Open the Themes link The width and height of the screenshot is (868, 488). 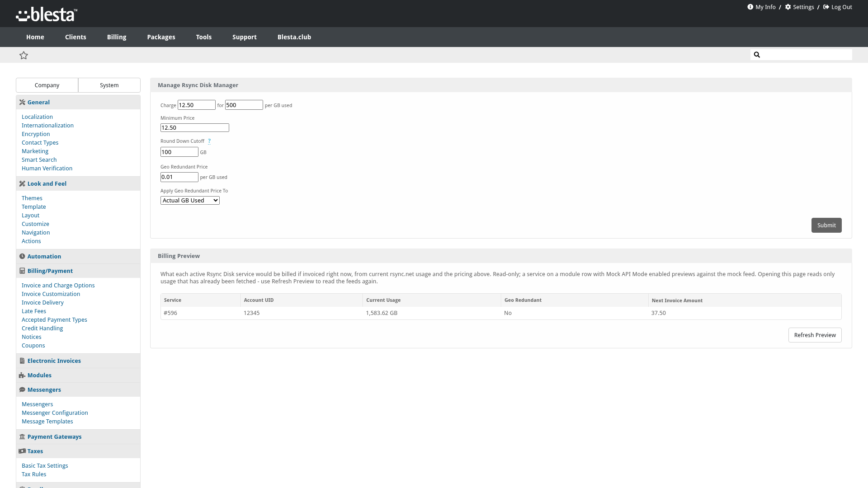[32, 198]
